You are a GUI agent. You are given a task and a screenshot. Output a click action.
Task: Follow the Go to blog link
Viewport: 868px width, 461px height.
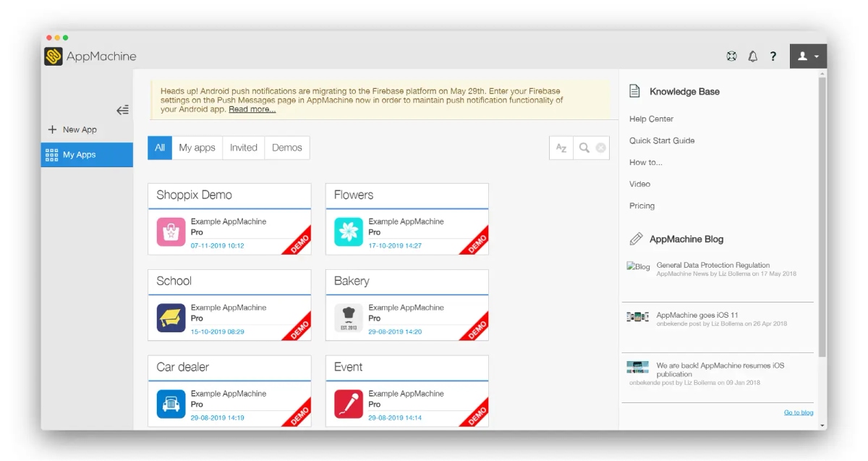click(799, 413)
